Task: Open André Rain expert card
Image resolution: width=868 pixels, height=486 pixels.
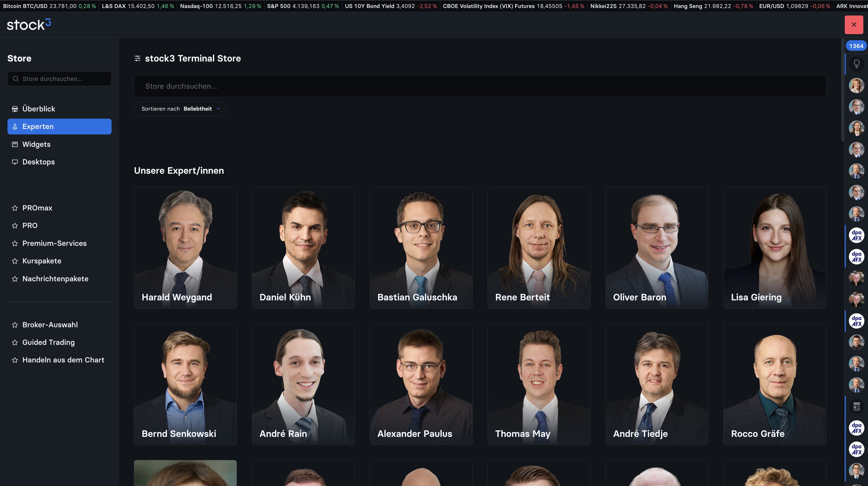Action: point(303,384)
